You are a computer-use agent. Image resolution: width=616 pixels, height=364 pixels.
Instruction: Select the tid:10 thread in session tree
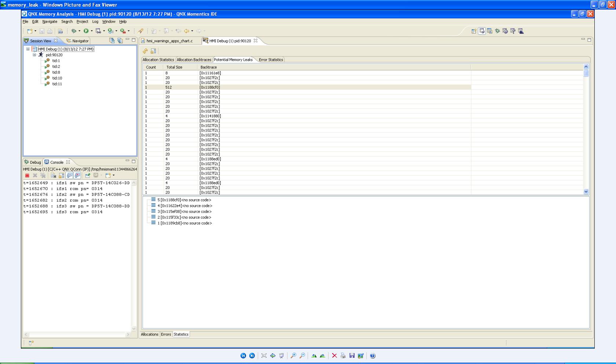pos(57,78)
